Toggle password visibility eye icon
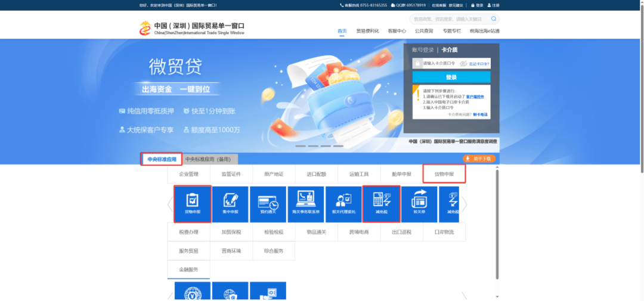This screenshot has height=301, width=644. [463, 64]
